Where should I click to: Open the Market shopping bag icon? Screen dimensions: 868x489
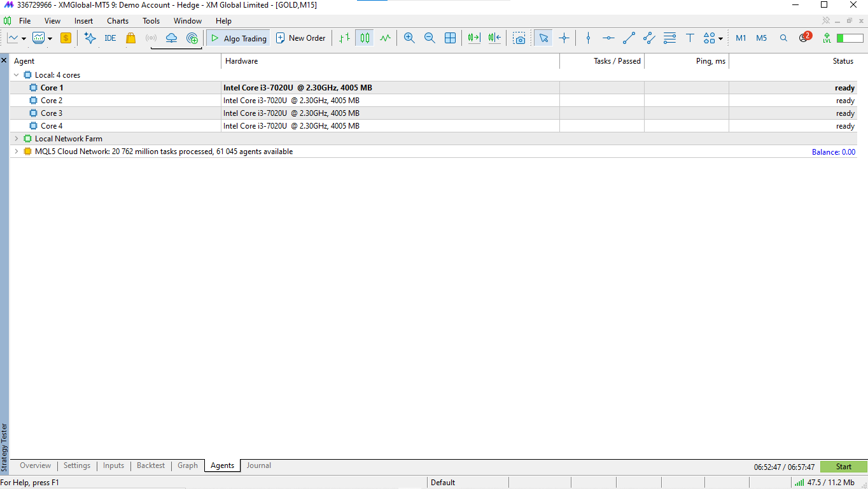coord(130,38)
